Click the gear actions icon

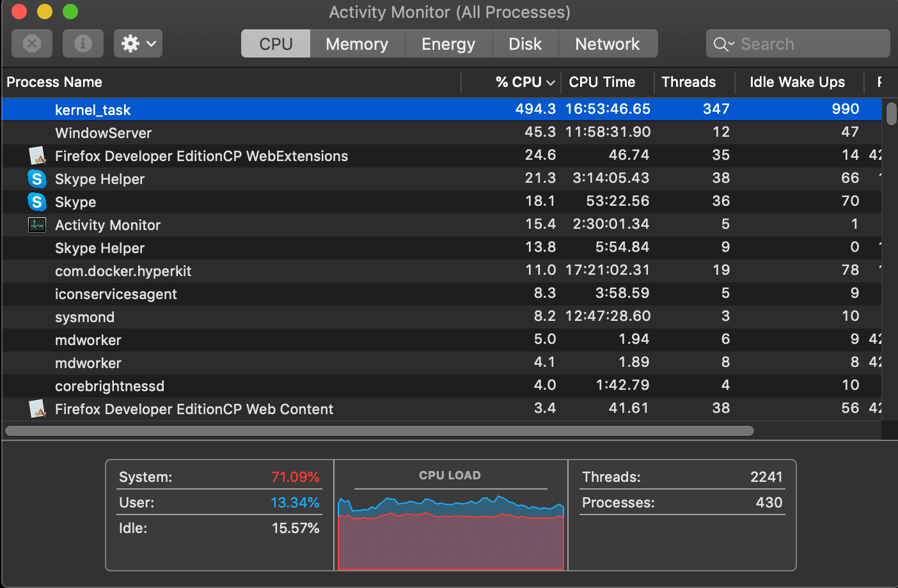[x=131, y=43]
